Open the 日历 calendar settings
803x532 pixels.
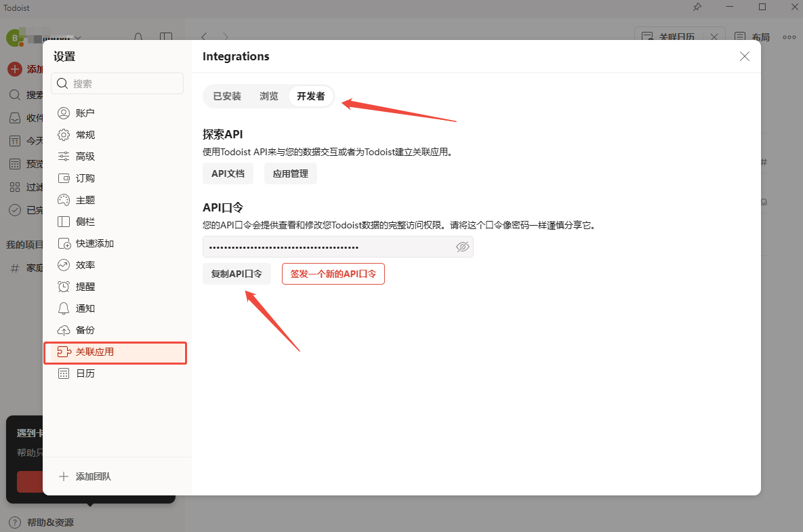pyautogui.click(x=86, y=373)
